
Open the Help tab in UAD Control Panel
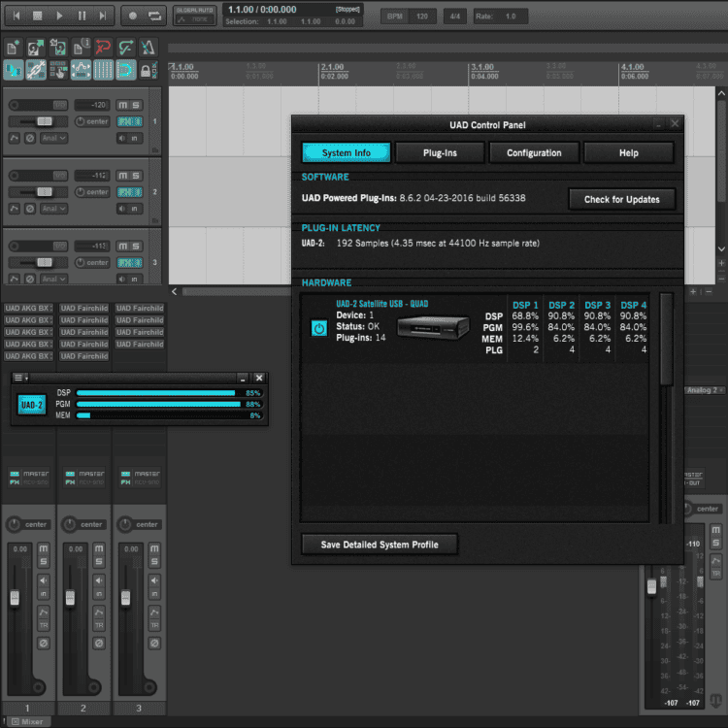[628, 152]
